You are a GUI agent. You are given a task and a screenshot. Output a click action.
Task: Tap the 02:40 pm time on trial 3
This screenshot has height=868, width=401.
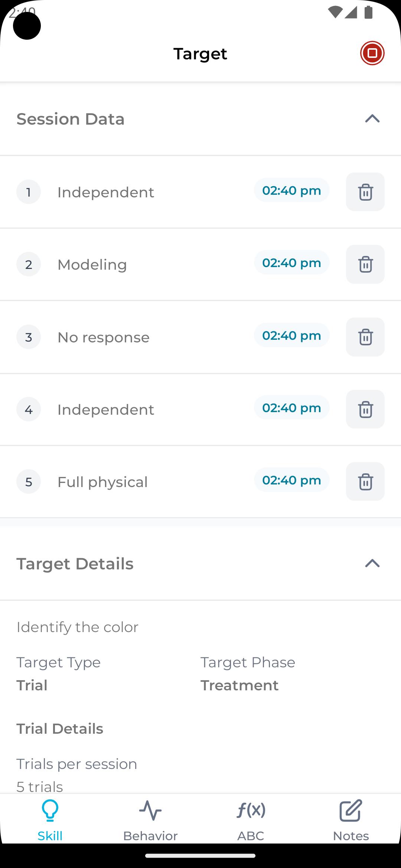291,335
